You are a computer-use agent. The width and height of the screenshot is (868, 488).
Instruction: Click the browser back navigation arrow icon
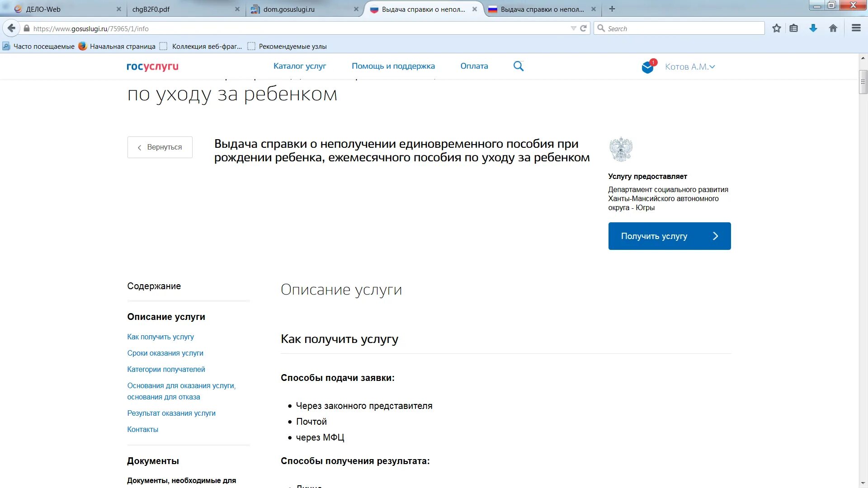tap(11, 28)
